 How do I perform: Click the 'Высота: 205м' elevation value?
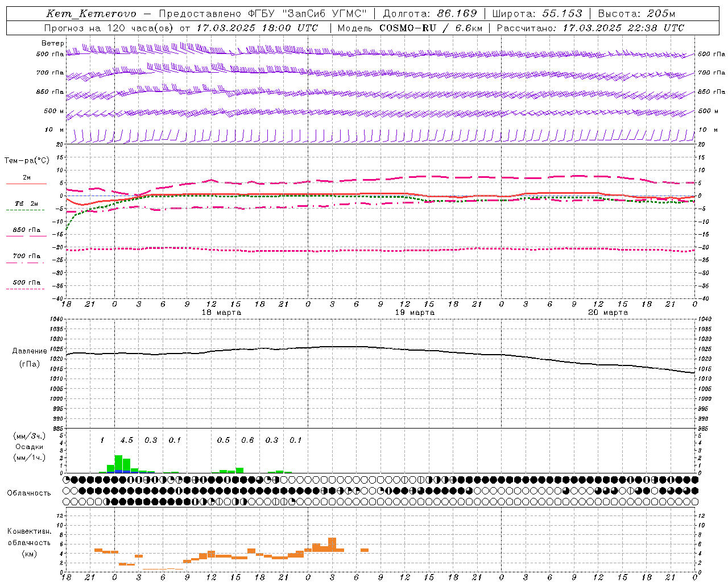click(636, 14)
